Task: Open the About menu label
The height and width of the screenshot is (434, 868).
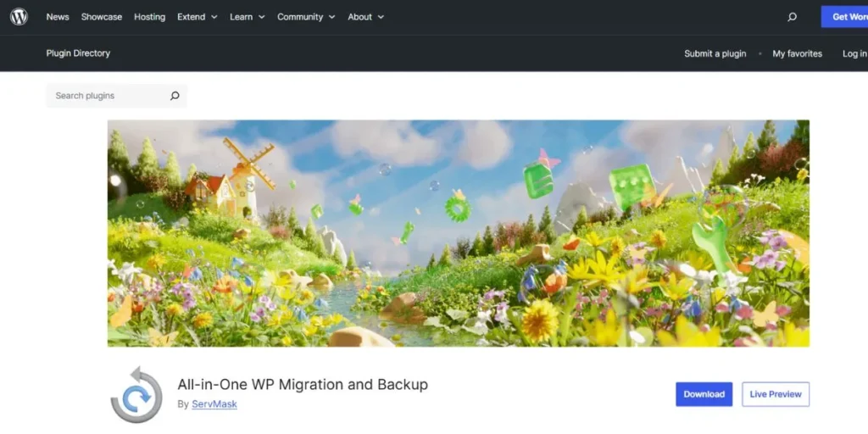Action: tap(359, 17)
